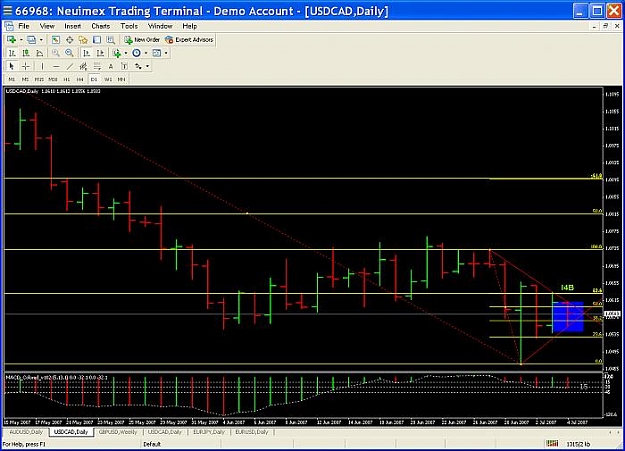Click the Expert Advisors button
This screenshot has width=625, height=451.
click(x=189, y=39)
